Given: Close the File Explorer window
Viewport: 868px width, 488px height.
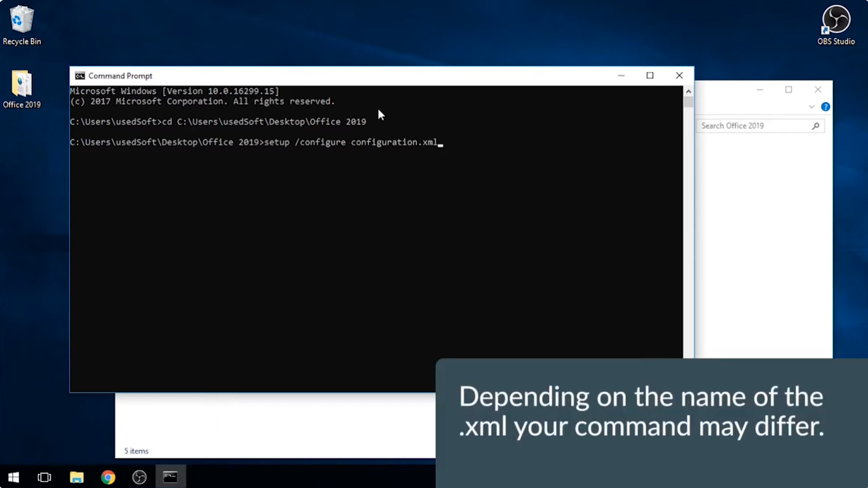Looking at the screenshot, I should (x=818, y=90).
